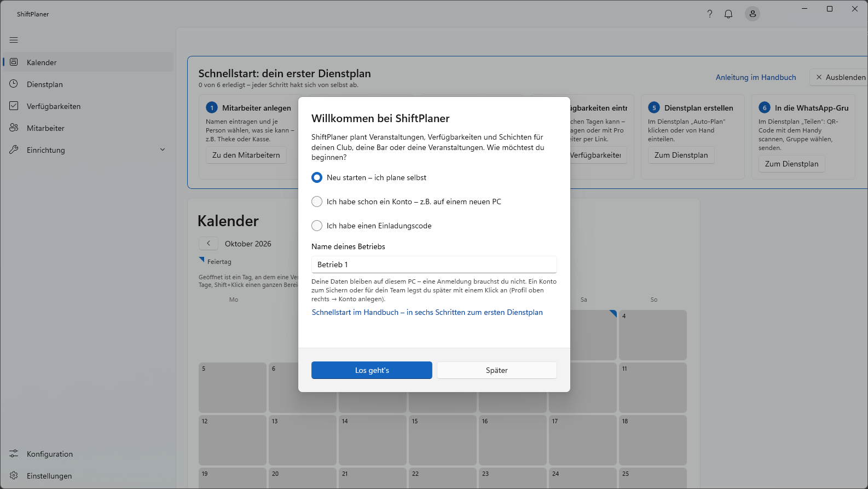Open the help question mark icon

point(710,14)
